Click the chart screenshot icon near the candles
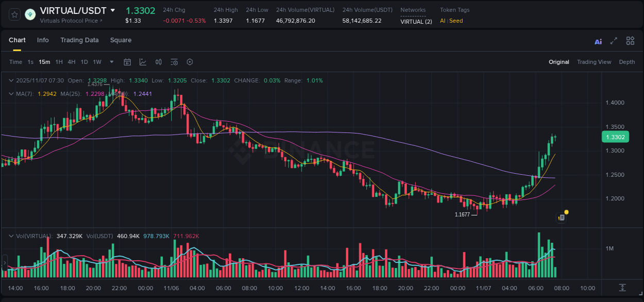This screenshot has height=302, width=644. [561, 217]
